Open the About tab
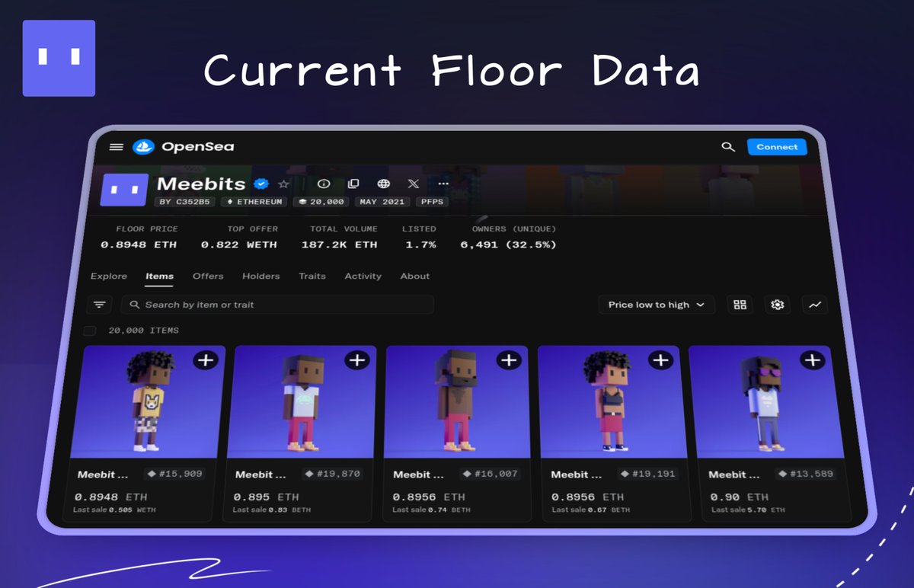This screenshot has height=588, width=914. click(415, 276)
